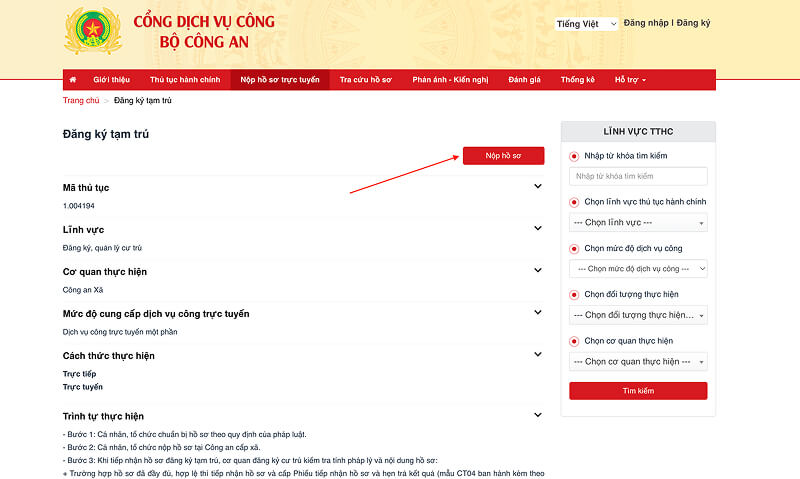The width and height of the screenshot is (800, 479).
Task: Select the Nhập từ khóa tìm kiếm radio
Action: (x=574, y=156)
